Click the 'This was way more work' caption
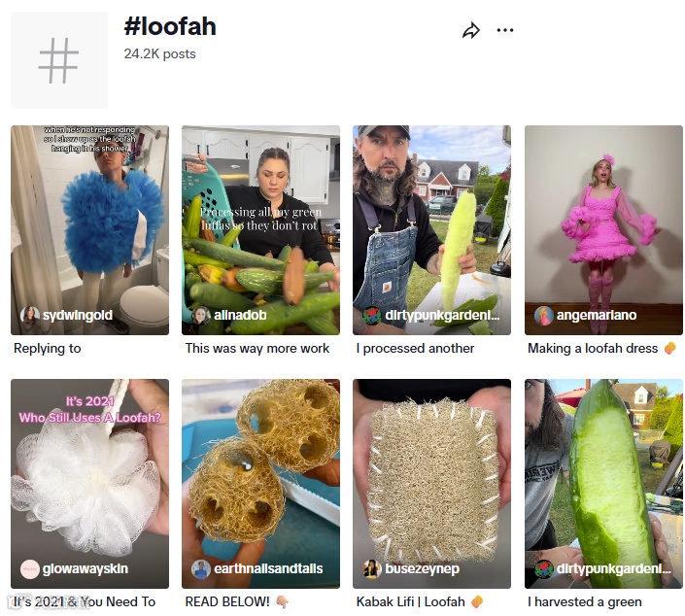The width and height of the screenshot is (685, 616). [x=257, y=348]
